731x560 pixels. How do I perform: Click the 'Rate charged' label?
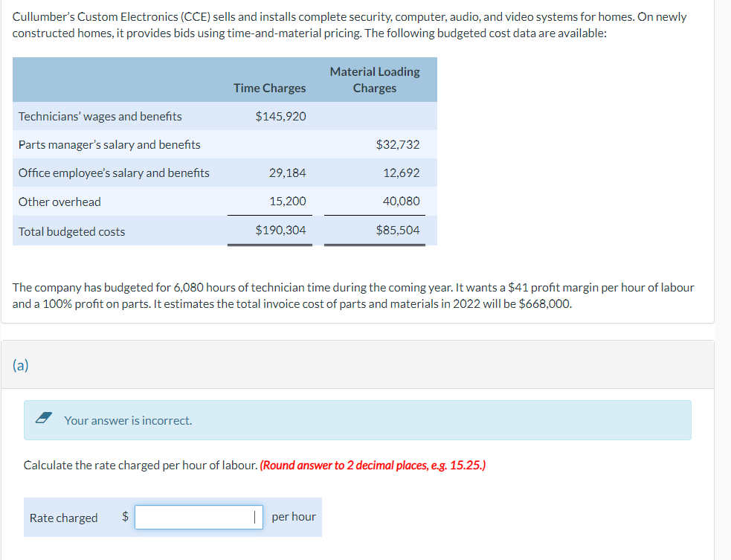pos(63,517)
